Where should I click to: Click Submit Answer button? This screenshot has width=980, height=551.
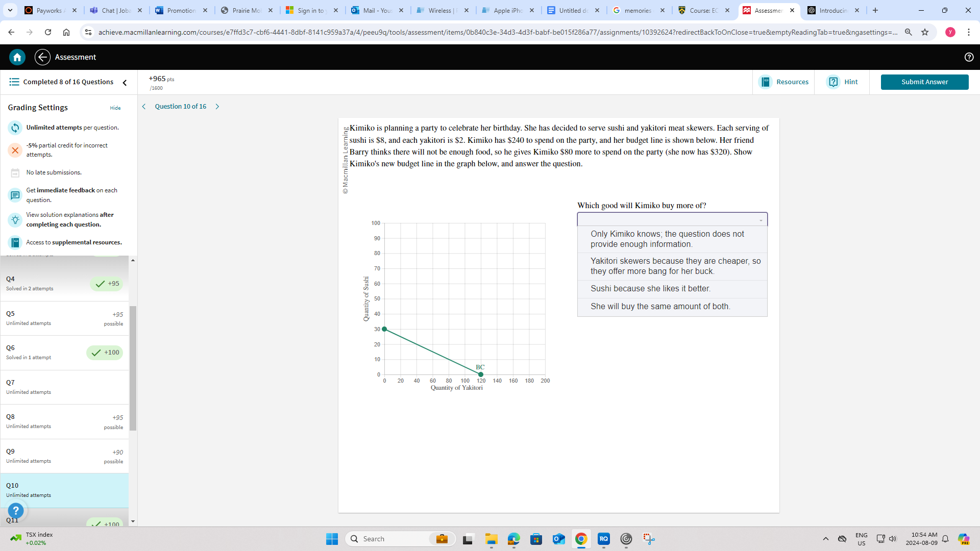coord(924,82)
